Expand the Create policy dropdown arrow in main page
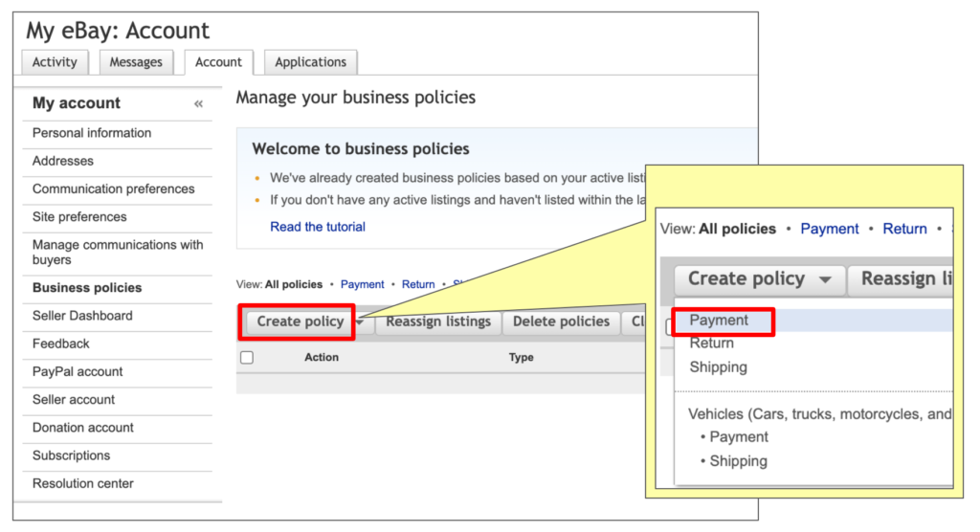 [360, 321]
